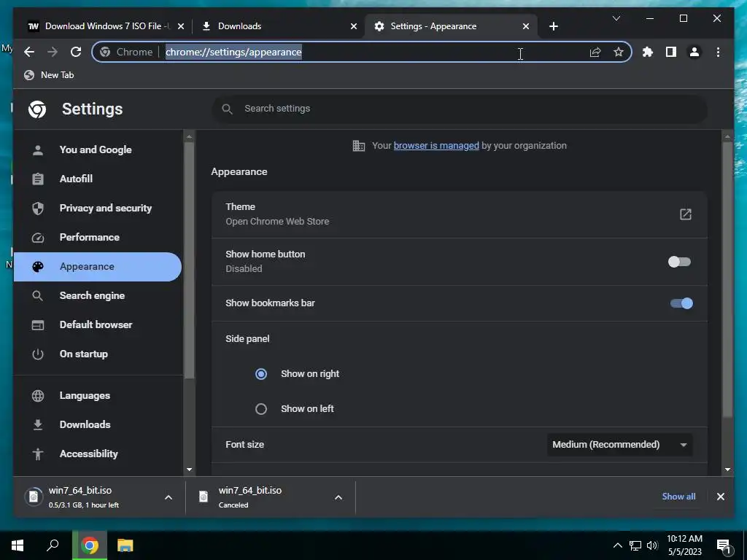Toggle the Show bookmarks bar switch
Screen dimensions: 747x560
click(681, 303)
